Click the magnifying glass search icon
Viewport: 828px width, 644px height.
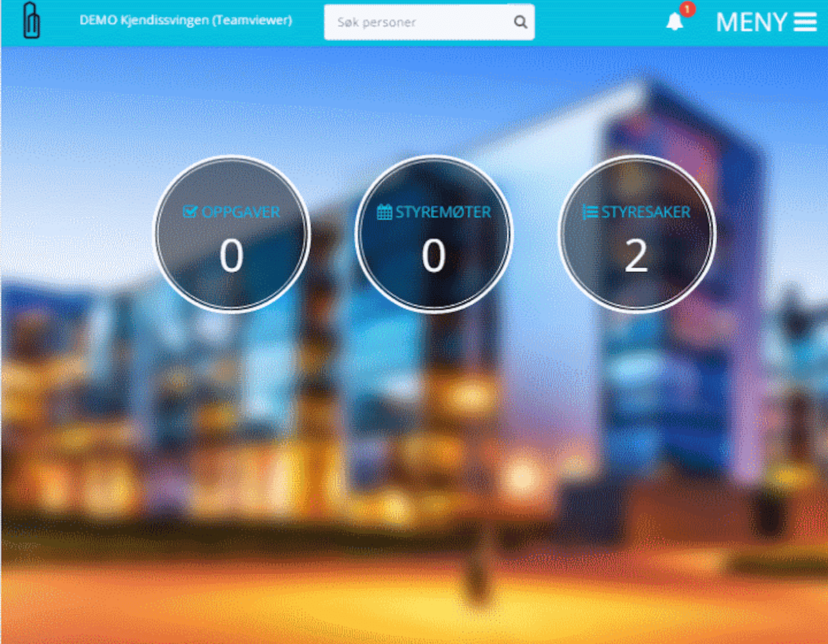(520, 22)
